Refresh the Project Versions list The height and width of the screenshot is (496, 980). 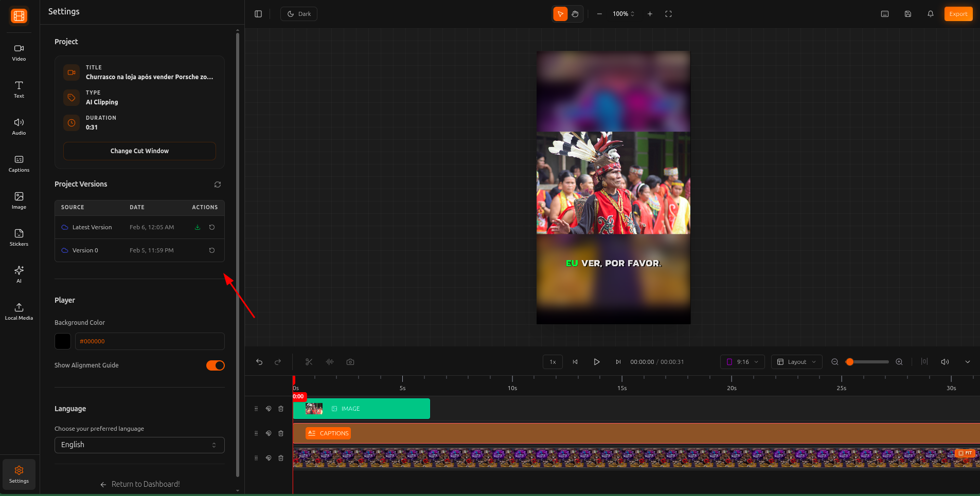coord(217,185)
